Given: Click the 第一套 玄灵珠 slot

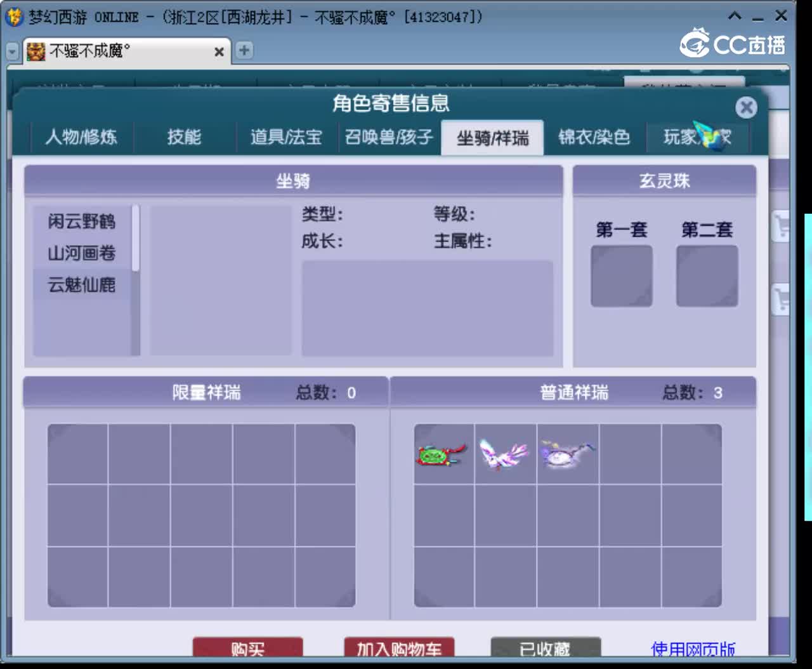Looking at the screenshot, I should (622, 276).
